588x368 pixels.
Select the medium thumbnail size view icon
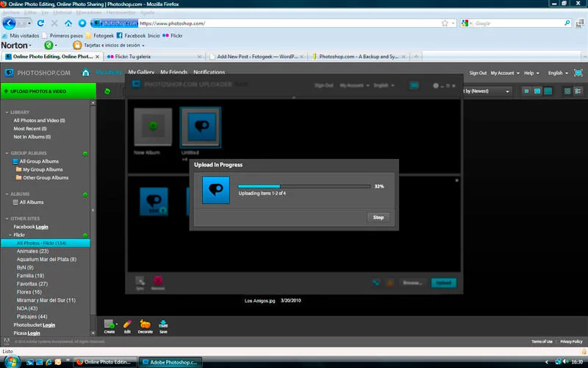point(537,91)
